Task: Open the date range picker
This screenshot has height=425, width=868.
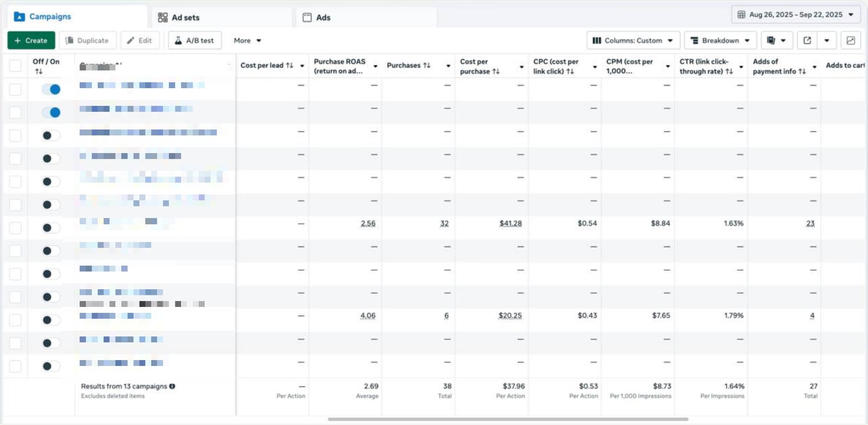Action: [x=796, y=15]
